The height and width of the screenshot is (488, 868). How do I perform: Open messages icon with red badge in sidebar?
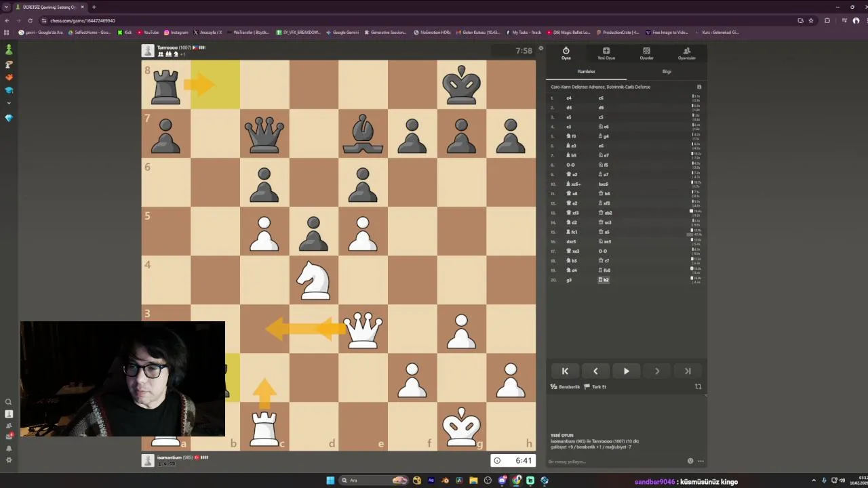(9, 436)
